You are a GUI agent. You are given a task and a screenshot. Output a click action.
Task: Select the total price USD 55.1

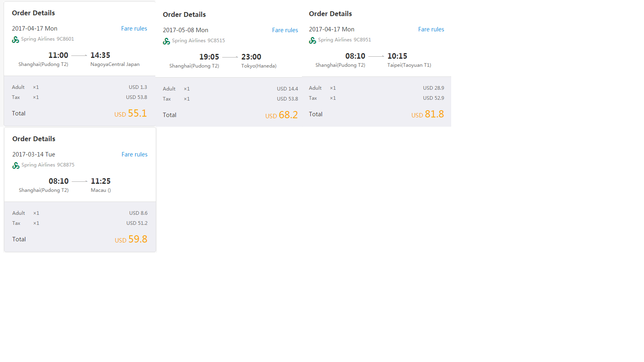[x=131, y=113]
